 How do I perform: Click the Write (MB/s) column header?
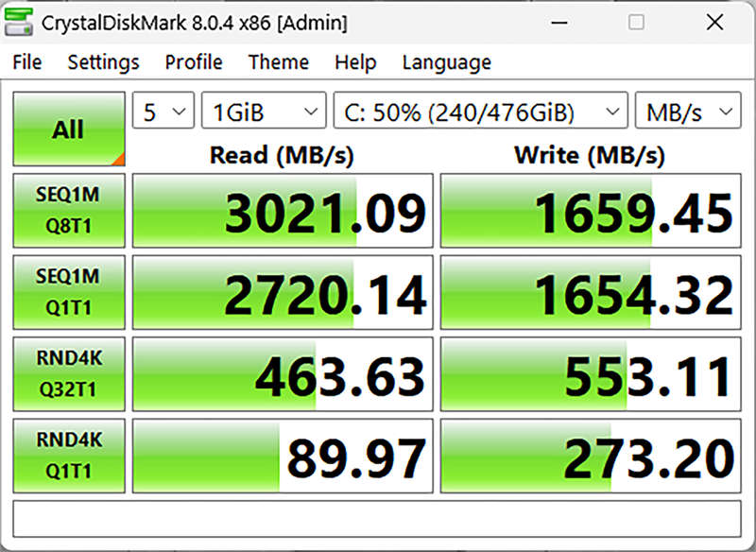(x=590, y=155)
